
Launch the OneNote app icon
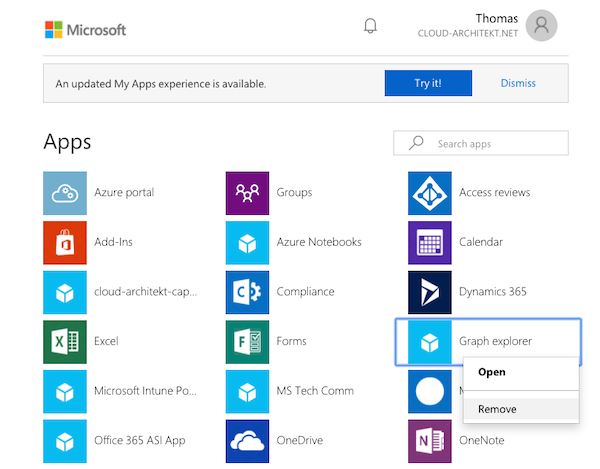point(430,441)
